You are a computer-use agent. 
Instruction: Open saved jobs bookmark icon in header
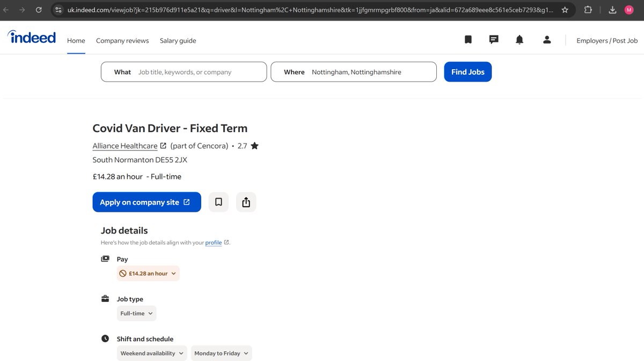coord(468,40)
